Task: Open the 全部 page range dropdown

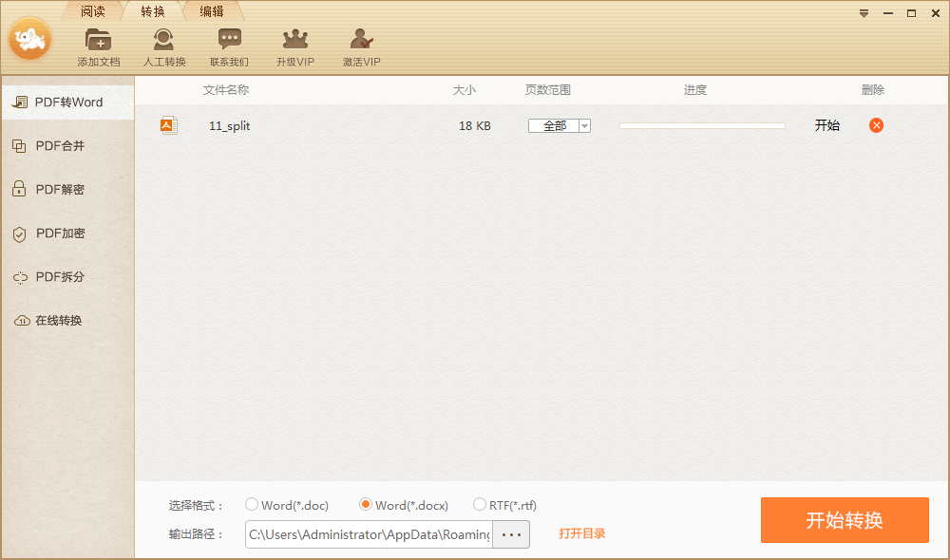Action: 584,124
